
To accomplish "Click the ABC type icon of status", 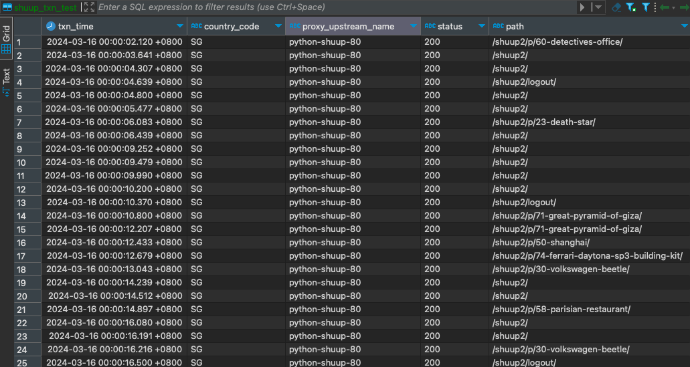I will 430,26.
